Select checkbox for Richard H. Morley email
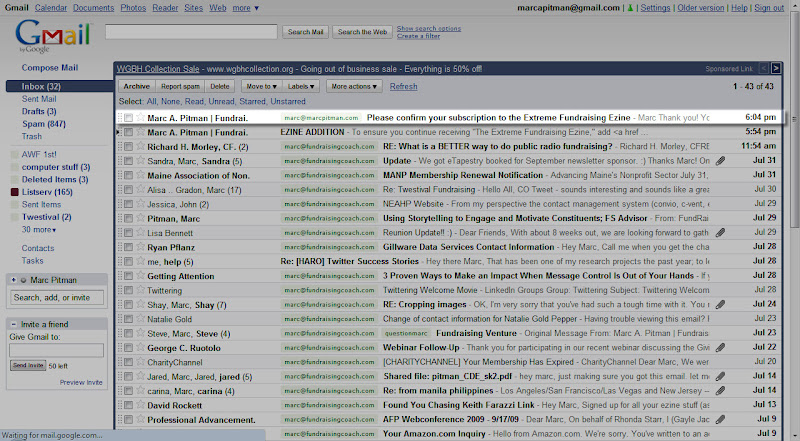 tap(128, 147)
